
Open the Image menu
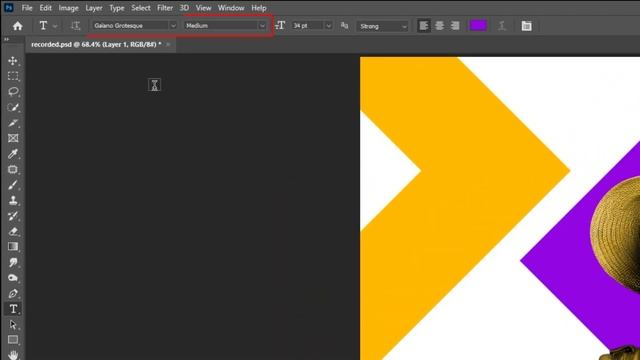[68, 8]
